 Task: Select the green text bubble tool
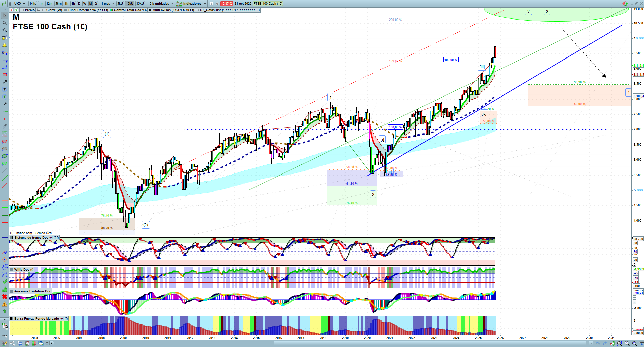click(x=5, y=97)
